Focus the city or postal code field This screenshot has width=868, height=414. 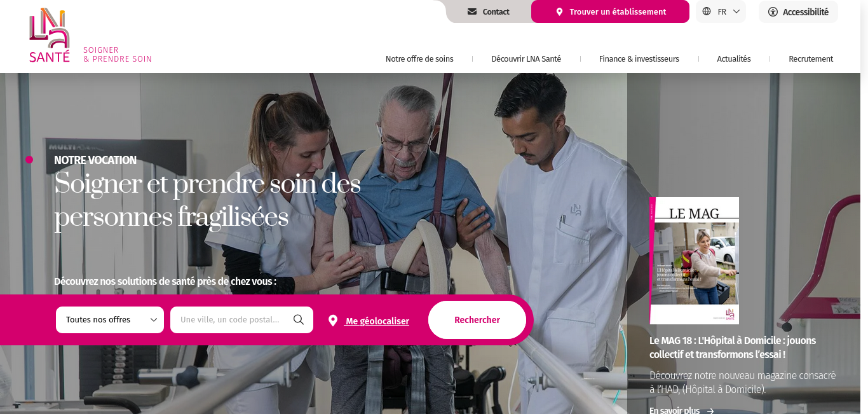coord(241,320)
